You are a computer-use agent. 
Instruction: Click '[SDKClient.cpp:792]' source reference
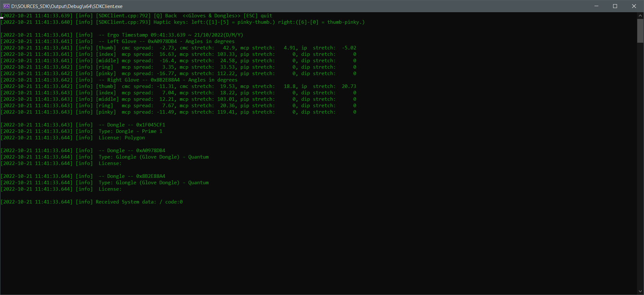point(123,16)
